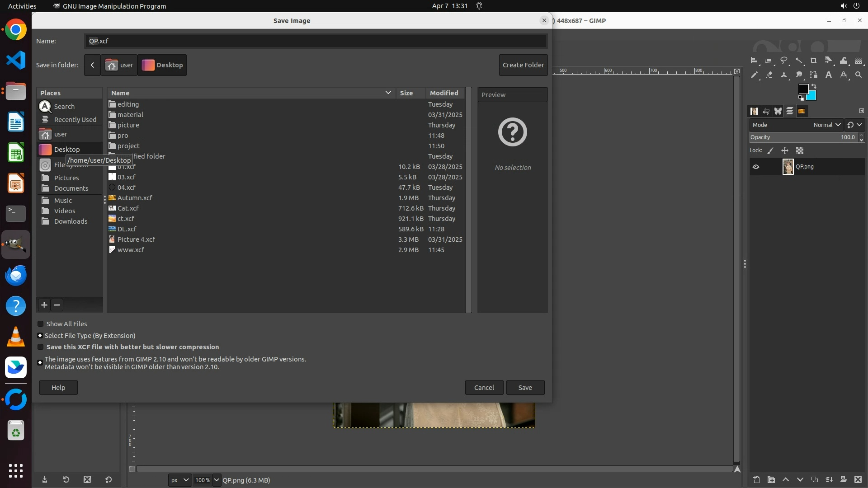This screenshot has height=488, width=868.
Task: Select the Text tool
Action: (829, 75)
